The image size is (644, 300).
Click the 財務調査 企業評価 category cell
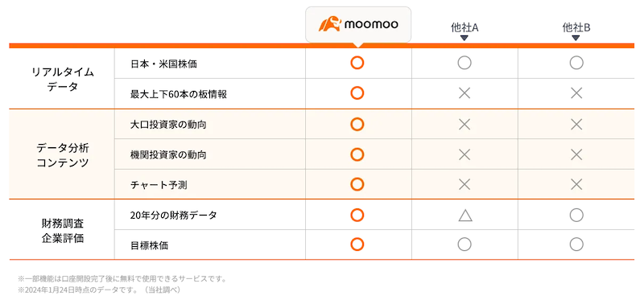coord(62,230)
